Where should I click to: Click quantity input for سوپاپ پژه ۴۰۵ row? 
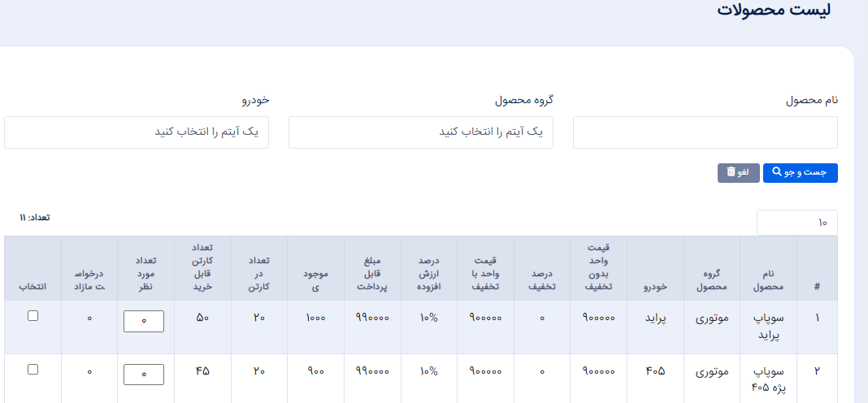tap(144, 375)
